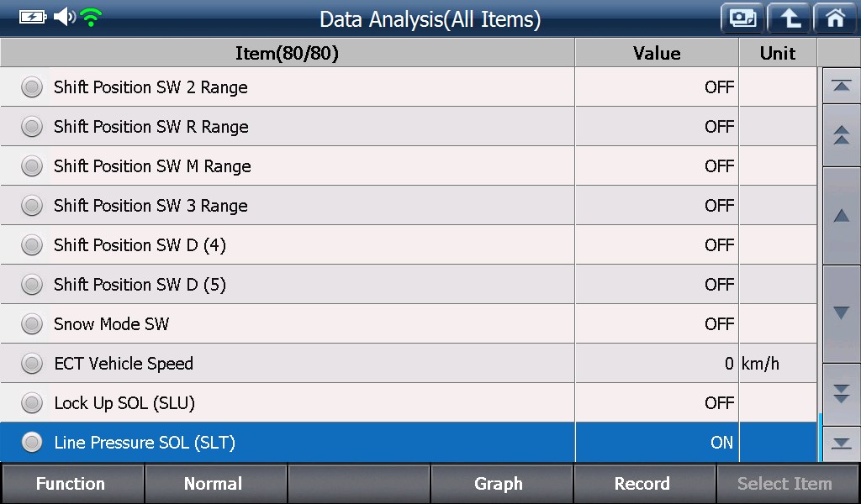The image size is (861, 504).
Task: Move down one row with single down arrow
Action: (x=841, y=313)
